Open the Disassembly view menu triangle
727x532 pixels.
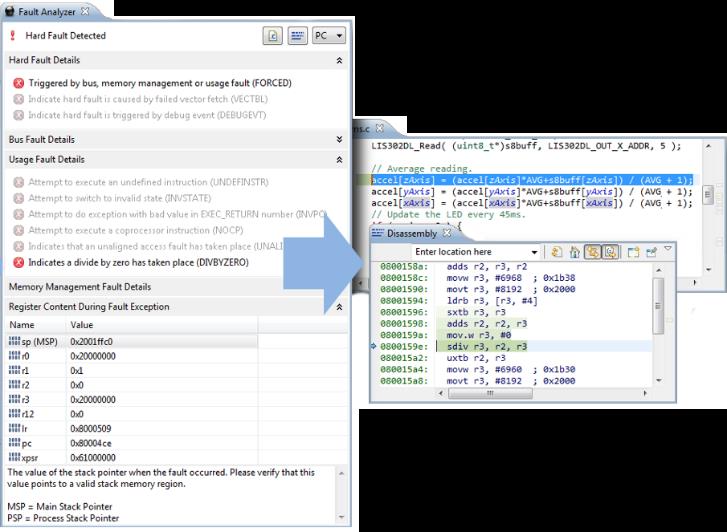[668, 249]
